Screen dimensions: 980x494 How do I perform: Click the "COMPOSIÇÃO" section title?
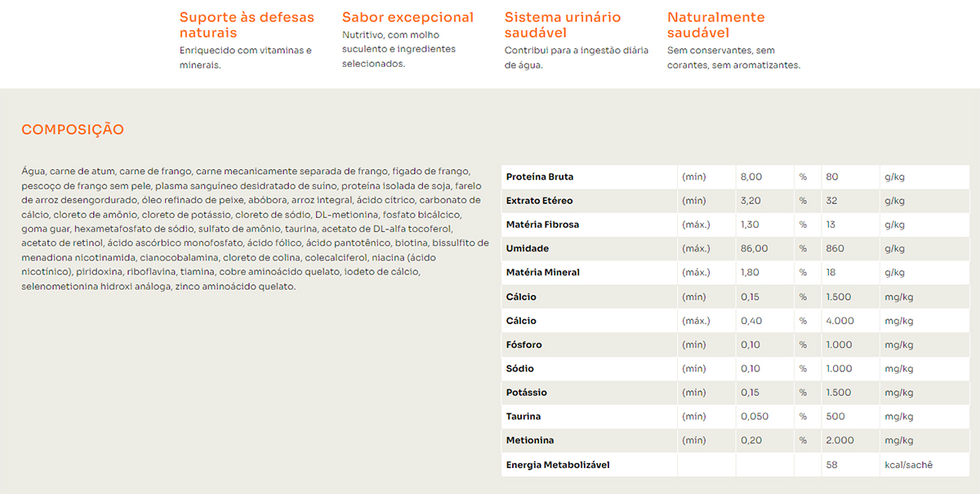73,130
